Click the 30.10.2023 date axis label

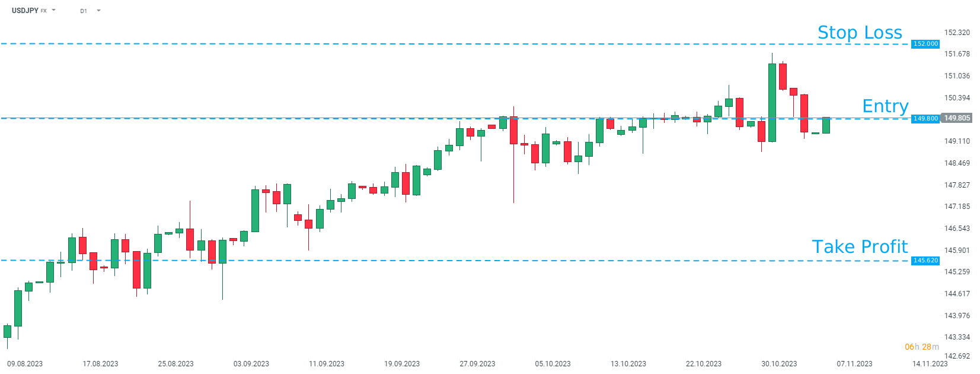pyautogui.click(x=779, y=364)
